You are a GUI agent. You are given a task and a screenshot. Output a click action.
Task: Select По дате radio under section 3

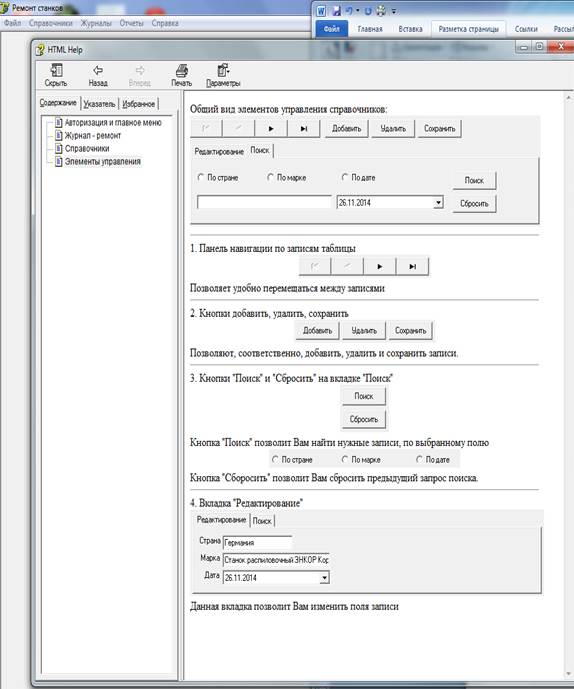[419, 459]
